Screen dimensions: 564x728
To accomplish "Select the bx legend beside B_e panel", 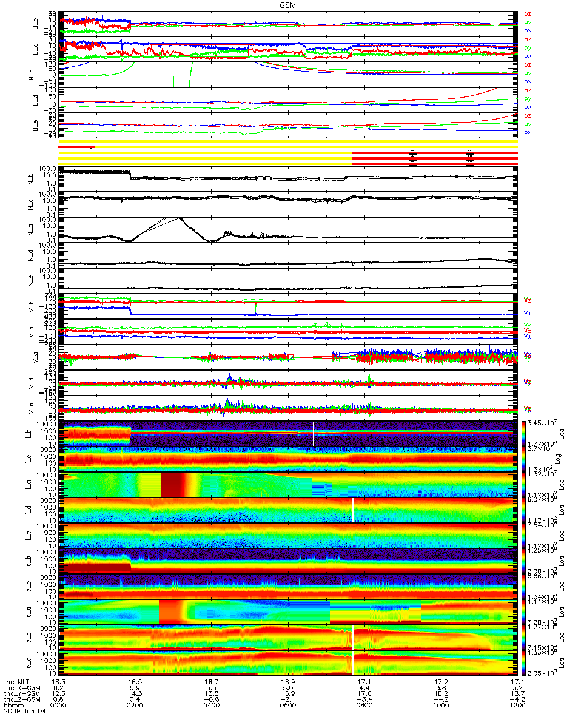I will coord(528,132).
